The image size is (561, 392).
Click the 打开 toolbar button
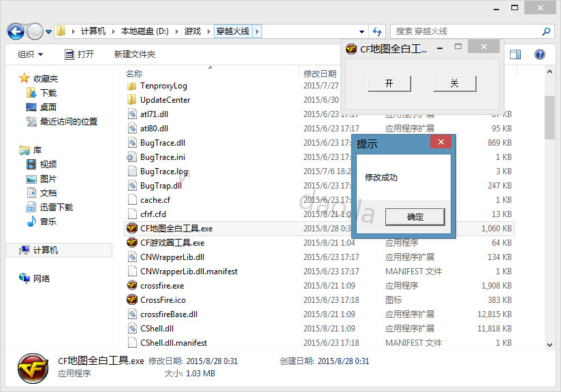point(80,54)
